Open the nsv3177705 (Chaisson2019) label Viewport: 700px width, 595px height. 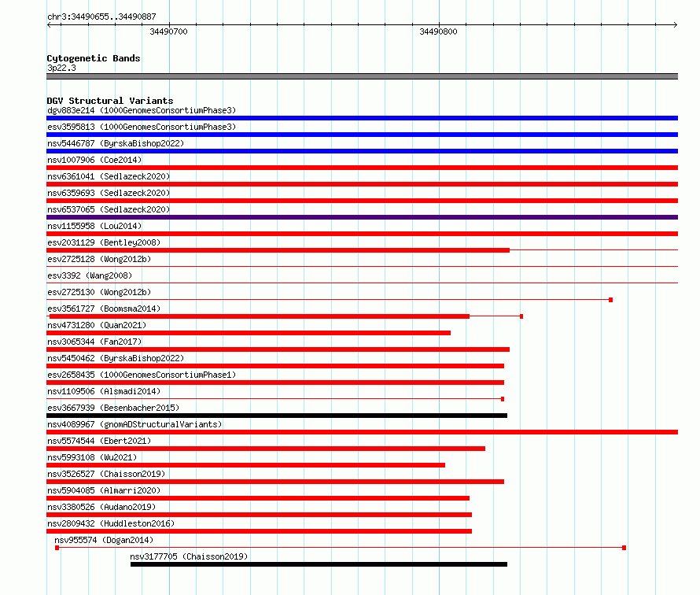pos(189,556)
